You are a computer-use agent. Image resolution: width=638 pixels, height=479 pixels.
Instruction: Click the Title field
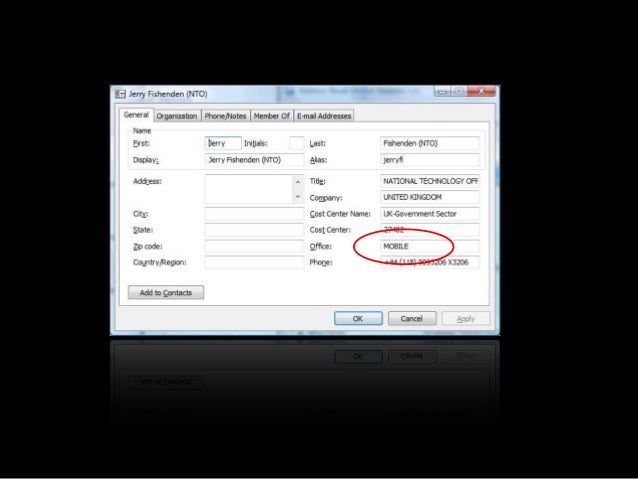pyautogui.click(x=430, y=181)
